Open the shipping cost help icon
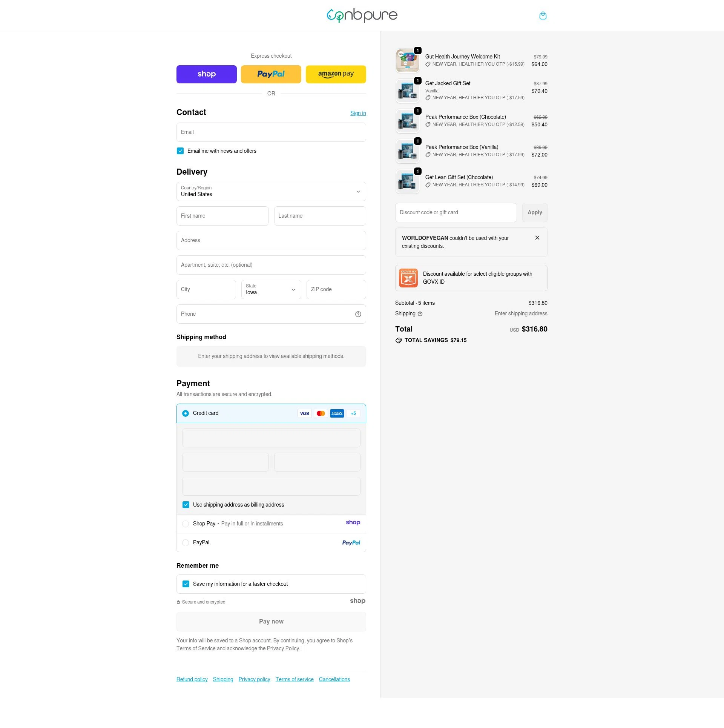 point(420,313)
